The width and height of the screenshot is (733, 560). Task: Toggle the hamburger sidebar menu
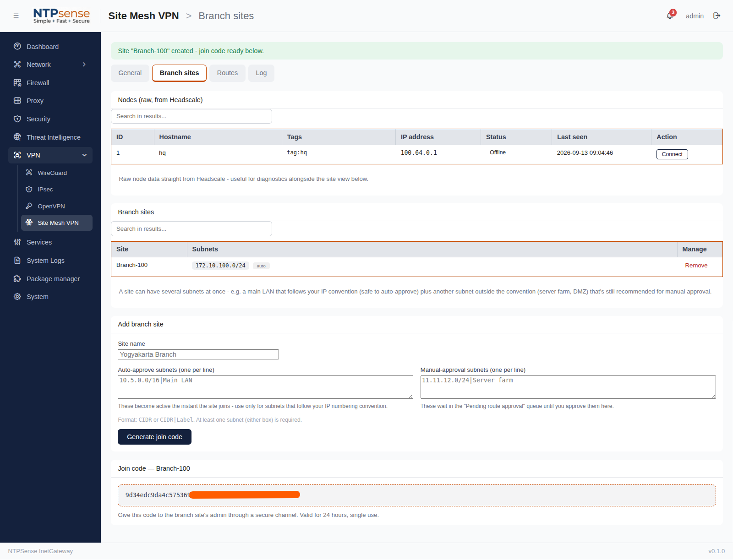pyautogui.click(x=16, y=16)
